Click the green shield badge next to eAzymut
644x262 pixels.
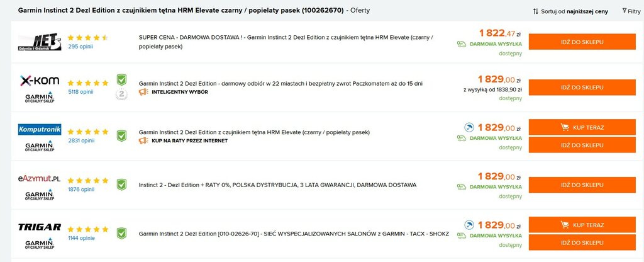(121, 185)
